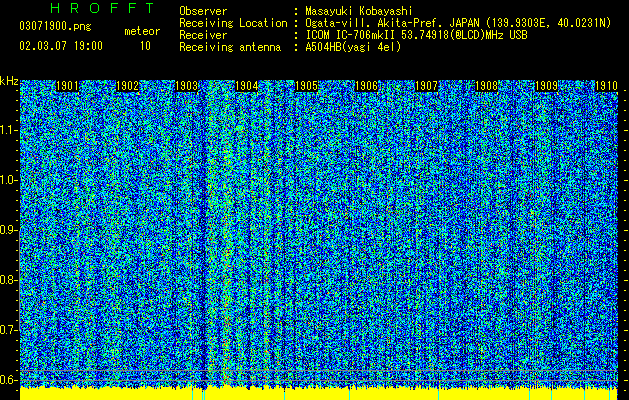The width and height of the screenshot is (629, 400).
Task: Click the 1909 time marker
Action: [x=547, y=86]
